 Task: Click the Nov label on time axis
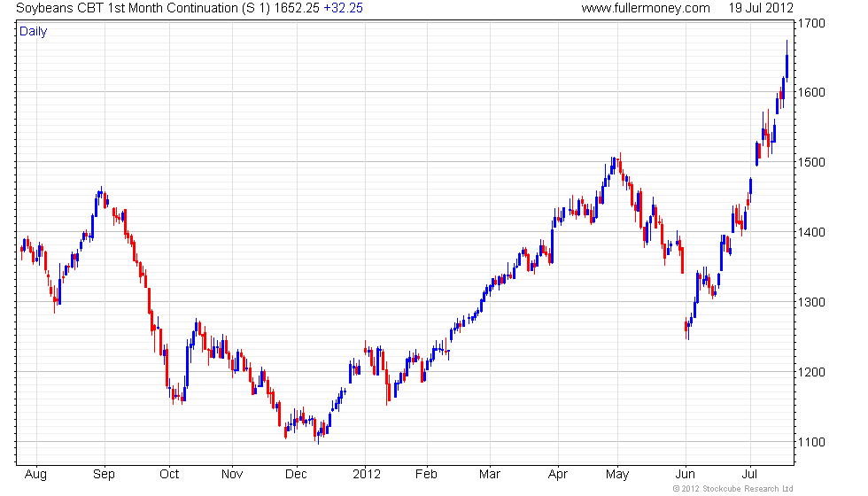click(x=232, y=475)
